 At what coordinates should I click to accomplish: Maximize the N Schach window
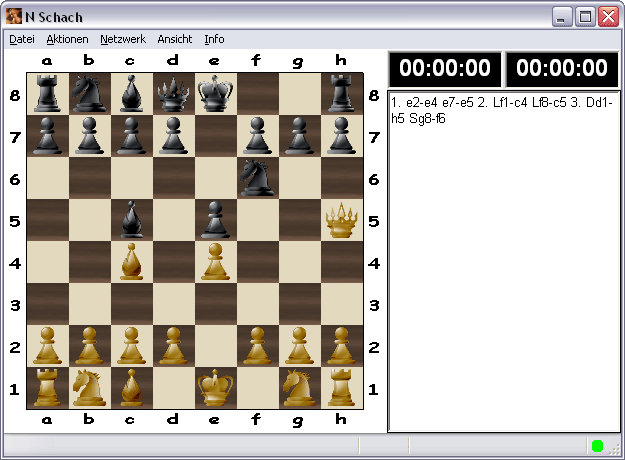click(585, 17)
